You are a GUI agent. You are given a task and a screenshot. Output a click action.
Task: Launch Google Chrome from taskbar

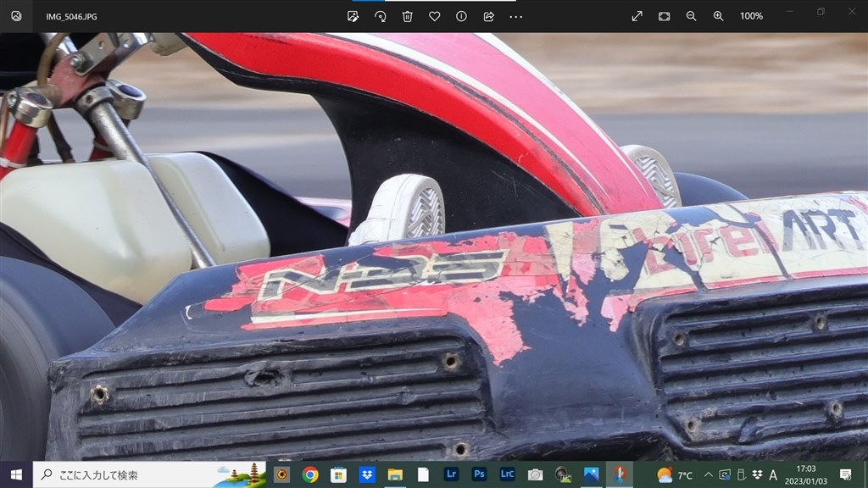pyautogui.click(x=310, y=474)
